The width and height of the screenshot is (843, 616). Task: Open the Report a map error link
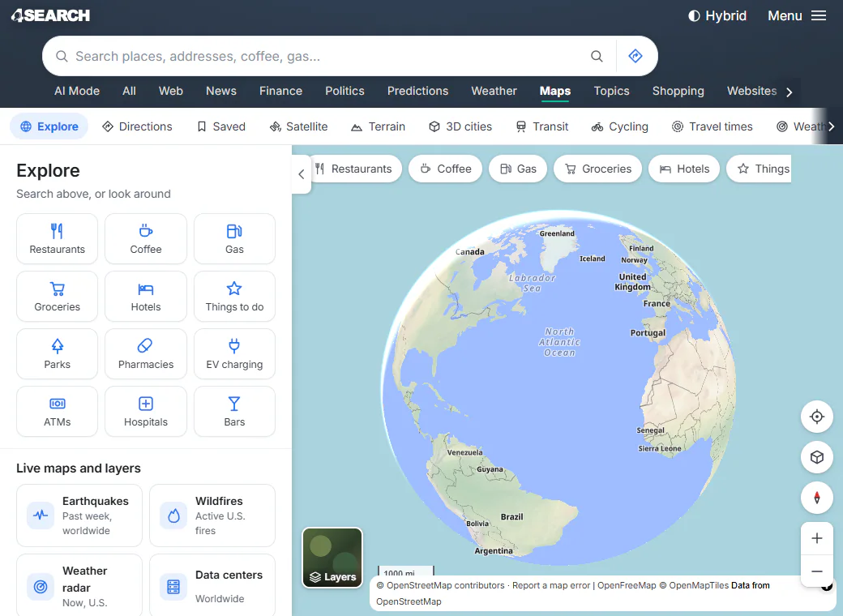tap(550, 585)
